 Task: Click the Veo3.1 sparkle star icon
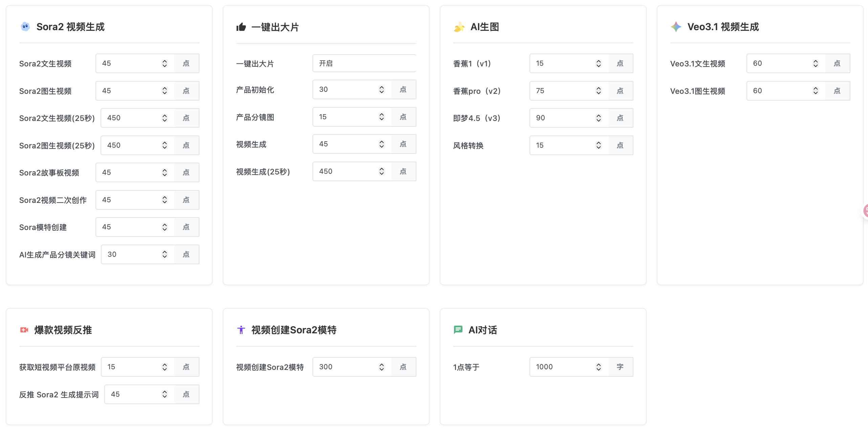(676, 26)
